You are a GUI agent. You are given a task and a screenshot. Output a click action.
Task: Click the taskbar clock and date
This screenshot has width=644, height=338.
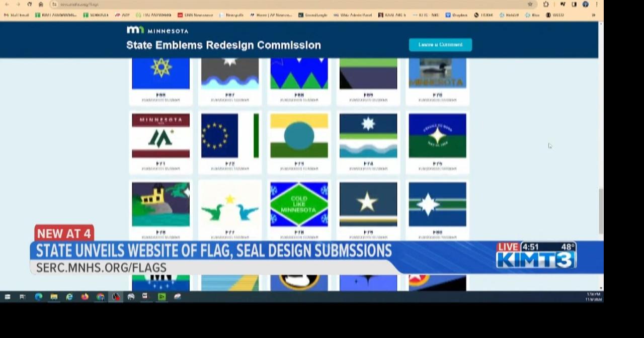[x=593, y=297]
